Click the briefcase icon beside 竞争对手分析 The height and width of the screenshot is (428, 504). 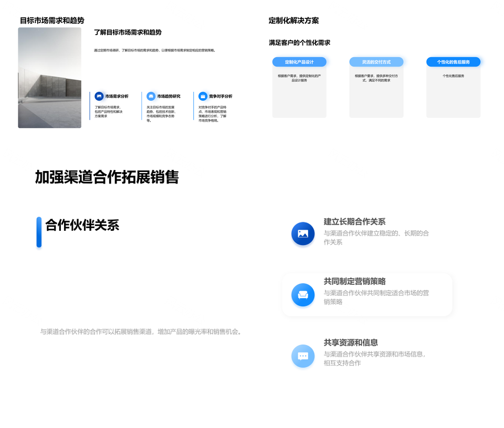(203, 96)
